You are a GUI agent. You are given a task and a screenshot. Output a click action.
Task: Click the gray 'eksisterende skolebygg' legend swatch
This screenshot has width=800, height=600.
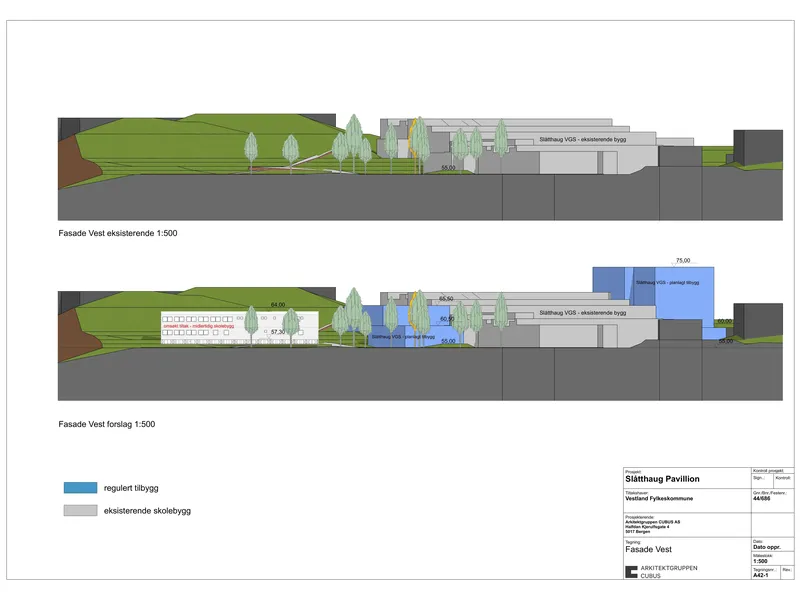click(80, 510)
